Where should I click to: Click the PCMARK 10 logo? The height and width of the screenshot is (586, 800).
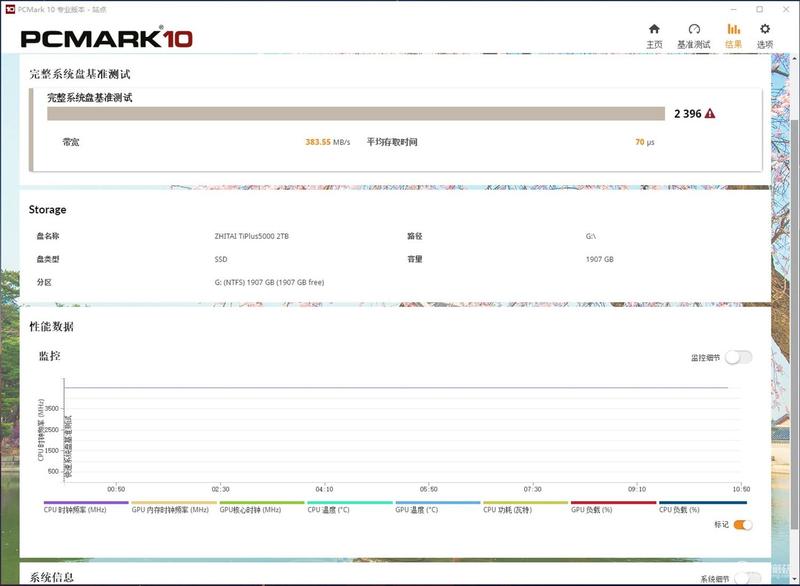[107, 38]
